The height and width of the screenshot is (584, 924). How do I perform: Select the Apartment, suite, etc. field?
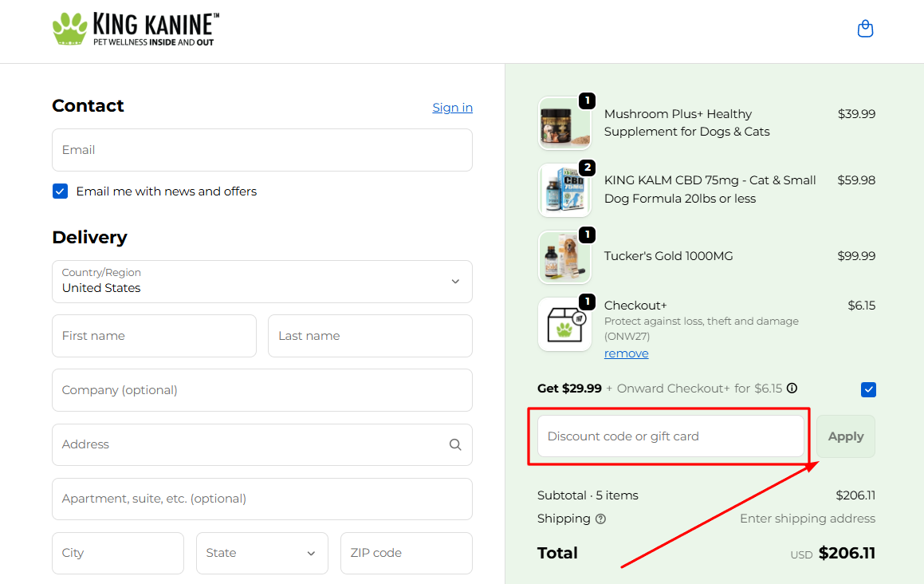coord(262,499)
